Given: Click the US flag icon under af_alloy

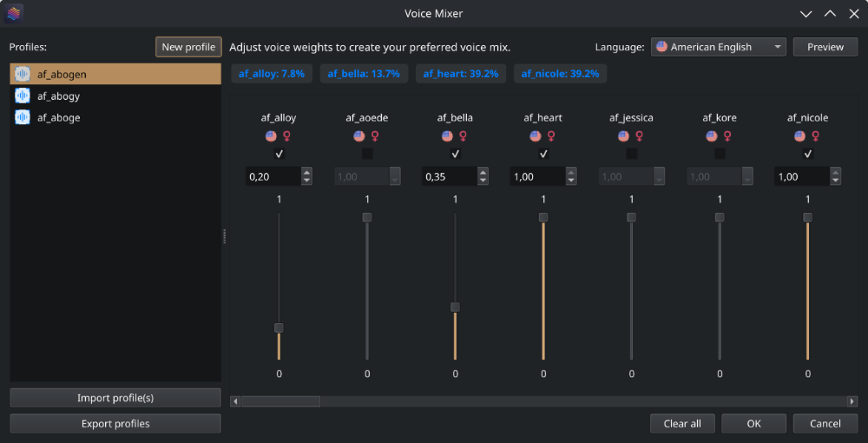Looking at the screenshot, I should click(x=271, y=136).
